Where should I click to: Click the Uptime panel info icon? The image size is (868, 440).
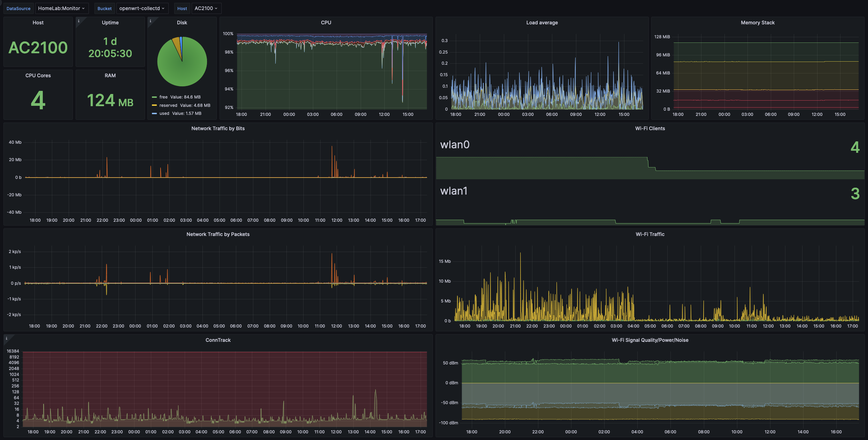pyautogui.click(x=78, y=21)
